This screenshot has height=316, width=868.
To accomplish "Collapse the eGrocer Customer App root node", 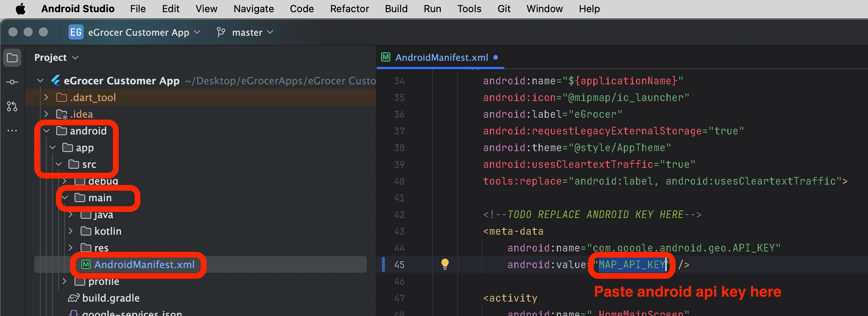I will (x=40, y=81).
